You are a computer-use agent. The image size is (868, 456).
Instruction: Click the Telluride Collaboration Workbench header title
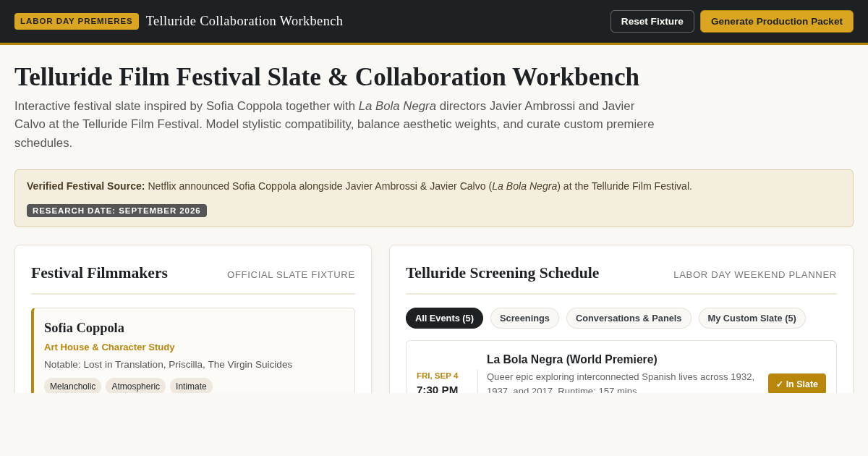tap(244, 21)
